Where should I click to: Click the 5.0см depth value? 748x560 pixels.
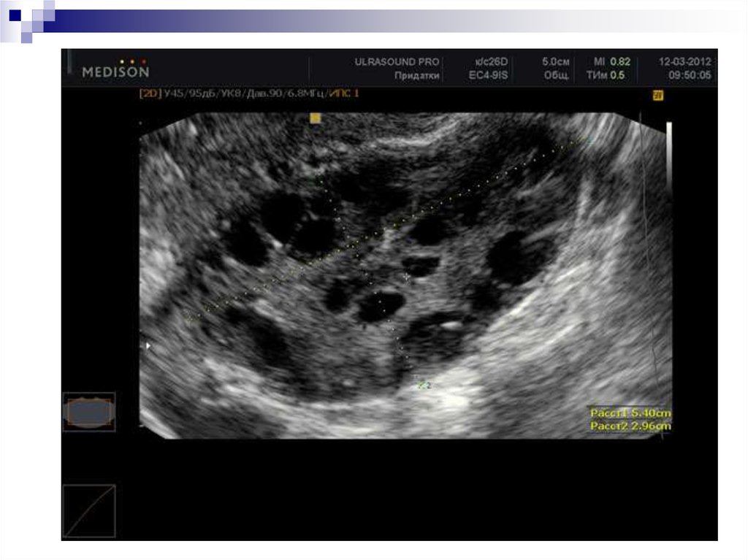click(x=556, y=62)
